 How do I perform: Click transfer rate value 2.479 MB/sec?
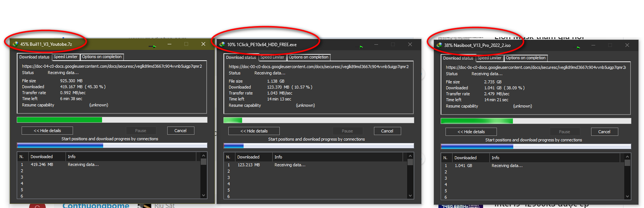tap(497, 93)
